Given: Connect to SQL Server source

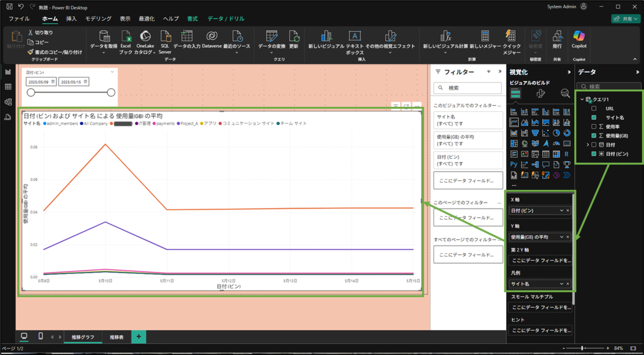Looking at the screenshot, I should click(x=165, y=42).
